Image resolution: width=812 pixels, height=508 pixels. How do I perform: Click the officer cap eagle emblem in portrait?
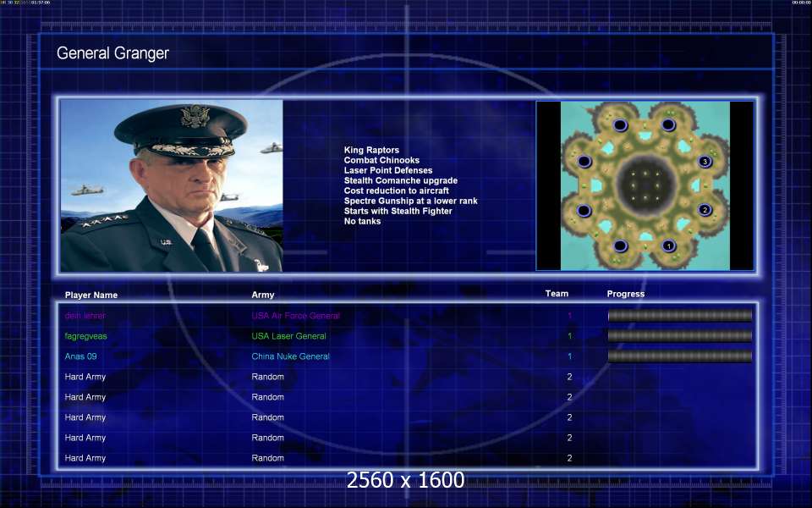[195, 116]
